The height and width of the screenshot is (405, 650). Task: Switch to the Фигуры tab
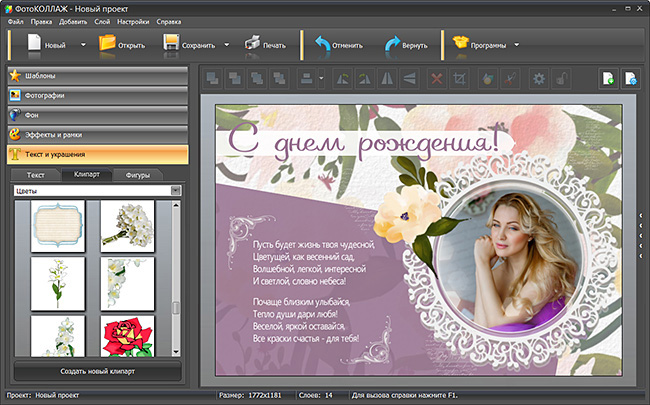pos(138,175)
